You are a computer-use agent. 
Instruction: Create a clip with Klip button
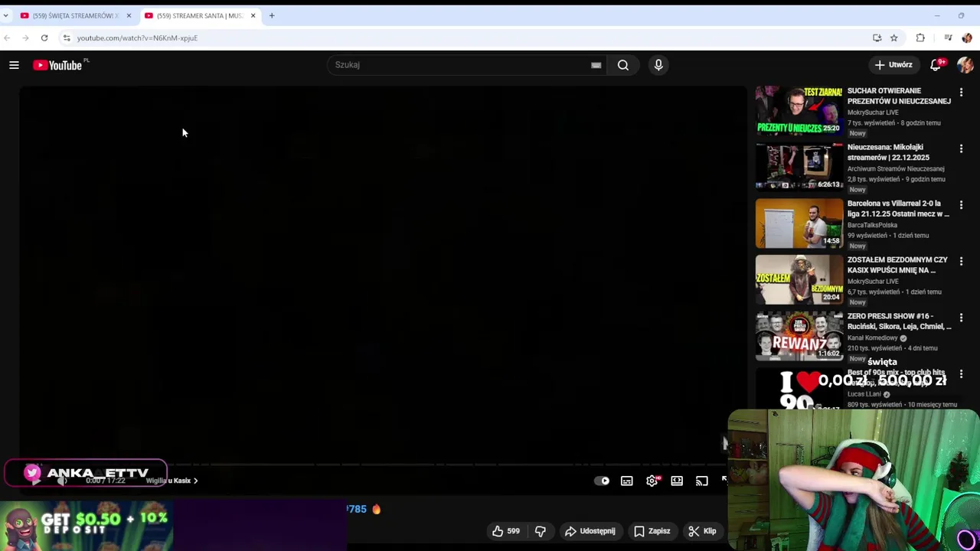702,531
